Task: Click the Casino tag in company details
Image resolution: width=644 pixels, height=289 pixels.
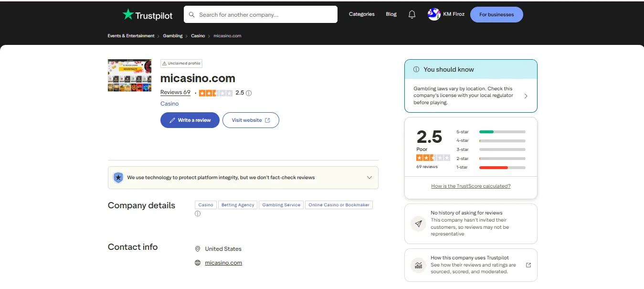Action: (x=206, y=205)
